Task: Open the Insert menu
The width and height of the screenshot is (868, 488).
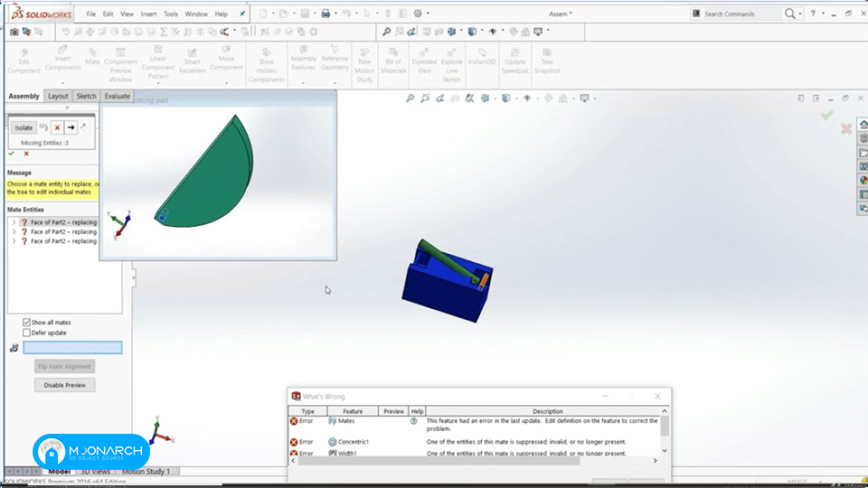Action: click(x=148, y=14)
